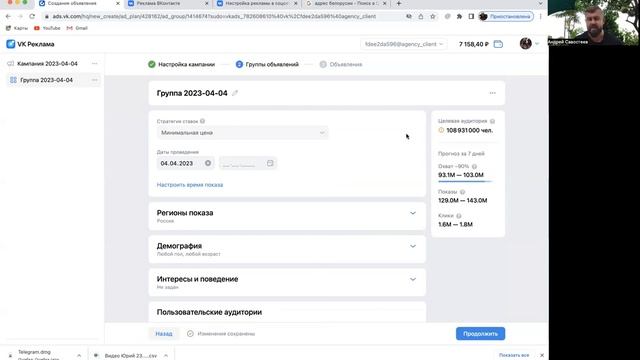Go to Настройка кампании step
Viewport: 640px width, 360px height.
tap(181, 64)
